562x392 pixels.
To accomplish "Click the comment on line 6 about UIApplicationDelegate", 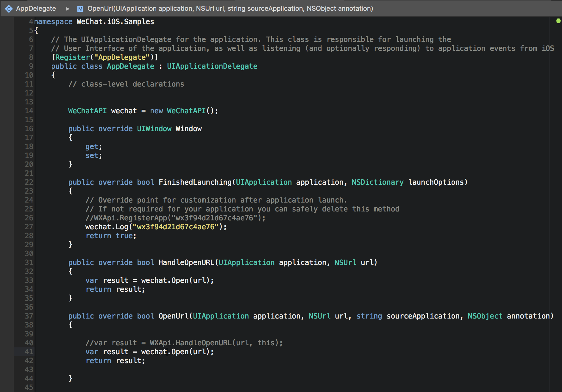I will [x=251, y=40].
